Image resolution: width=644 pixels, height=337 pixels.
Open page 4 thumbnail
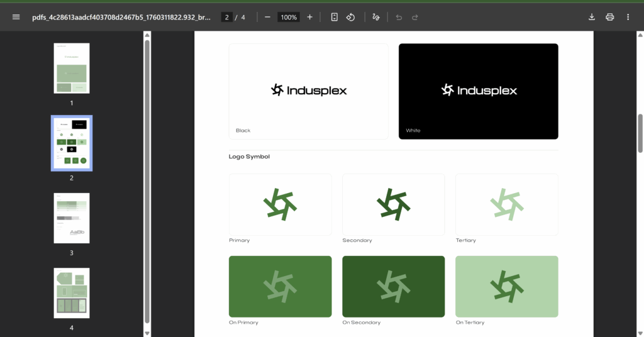tap(72, 293)
